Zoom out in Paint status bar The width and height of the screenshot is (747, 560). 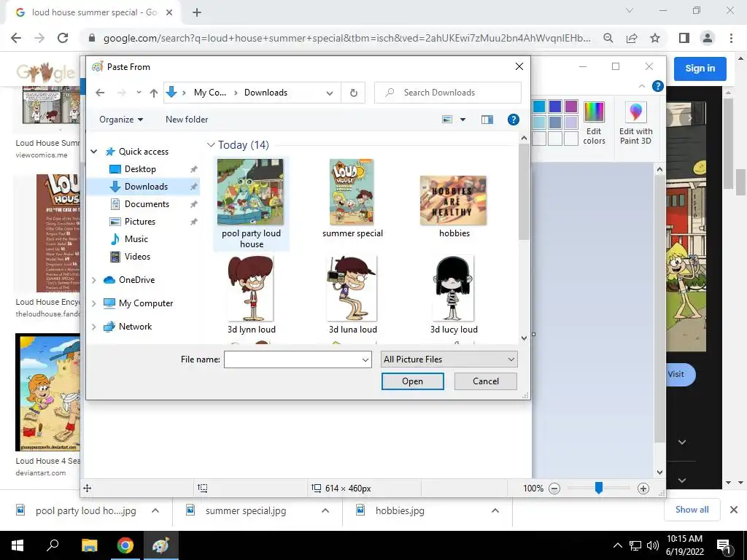554,489
